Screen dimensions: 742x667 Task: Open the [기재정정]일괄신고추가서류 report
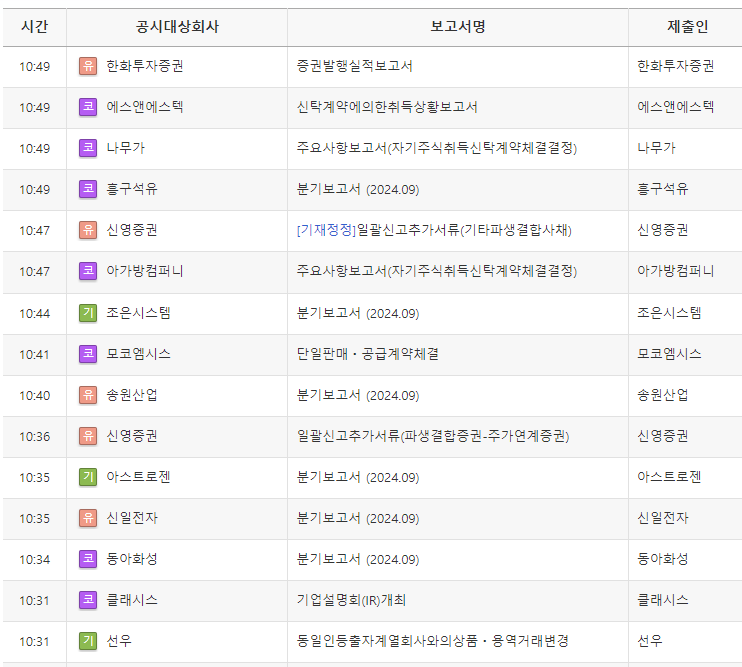tap(434, 230)
